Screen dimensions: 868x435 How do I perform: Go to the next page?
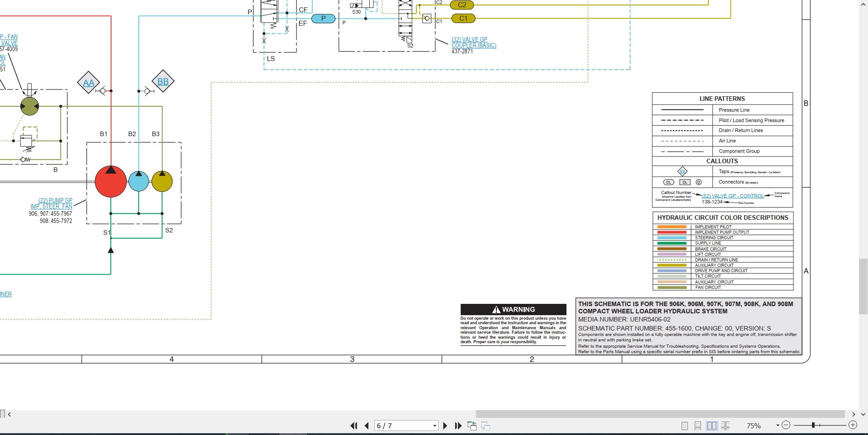tap(445, 426)
